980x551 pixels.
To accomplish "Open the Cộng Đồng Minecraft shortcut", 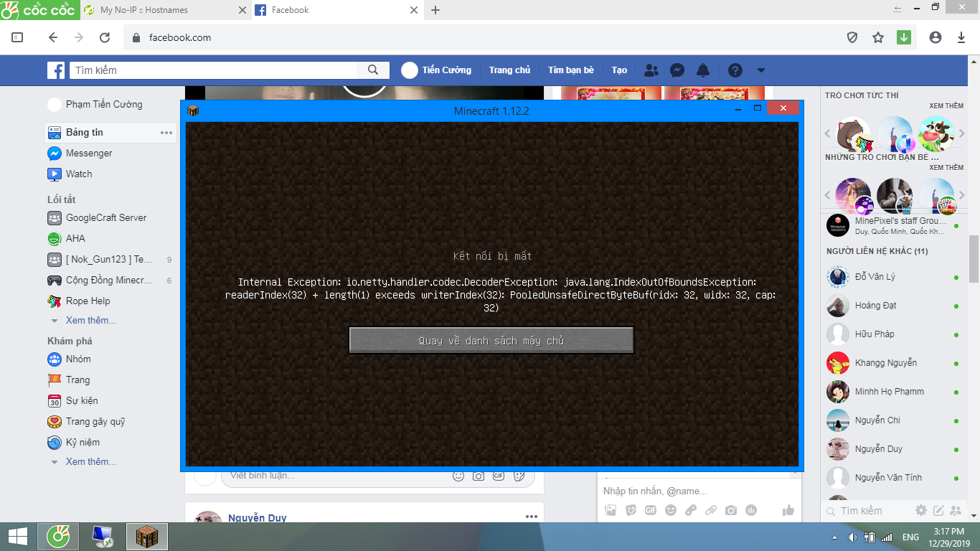I will (100, 281).
